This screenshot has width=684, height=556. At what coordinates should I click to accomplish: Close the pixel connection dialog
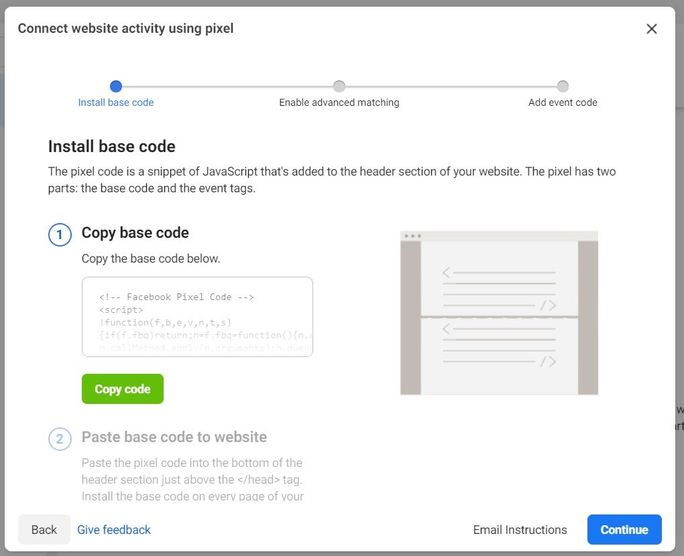click(652, 29)
